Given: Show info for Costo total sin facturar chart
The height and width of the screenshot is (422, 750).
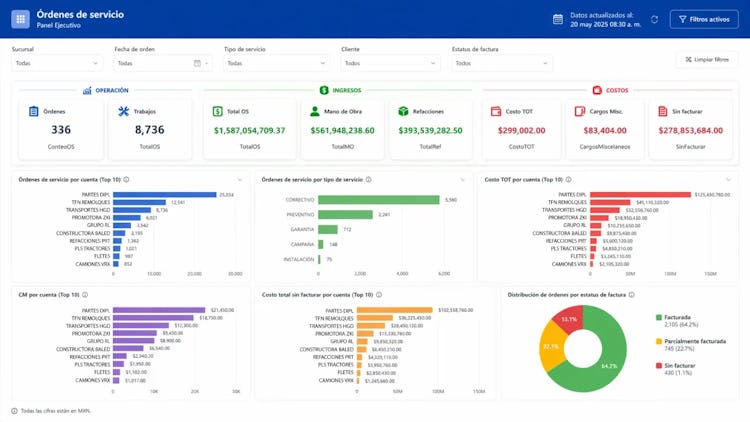Looking at the screenshot, I should pos(379,295).
